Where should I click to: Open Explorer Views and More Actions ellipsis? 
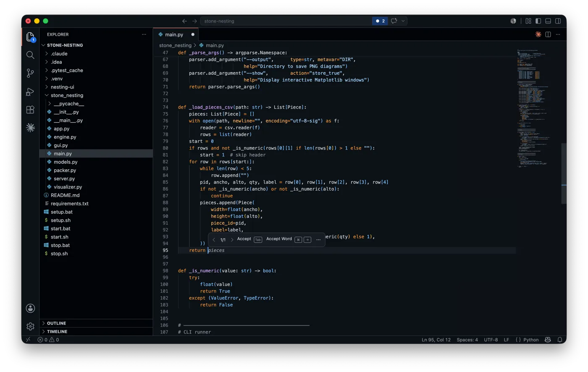coord(144,34)
